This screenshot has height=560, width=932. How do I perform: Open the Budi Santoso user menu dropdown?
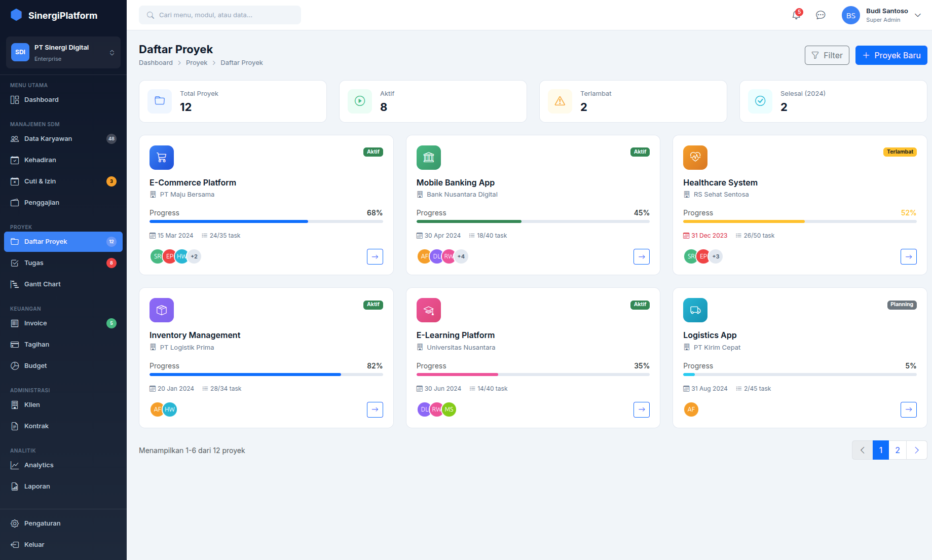(917, 15)
